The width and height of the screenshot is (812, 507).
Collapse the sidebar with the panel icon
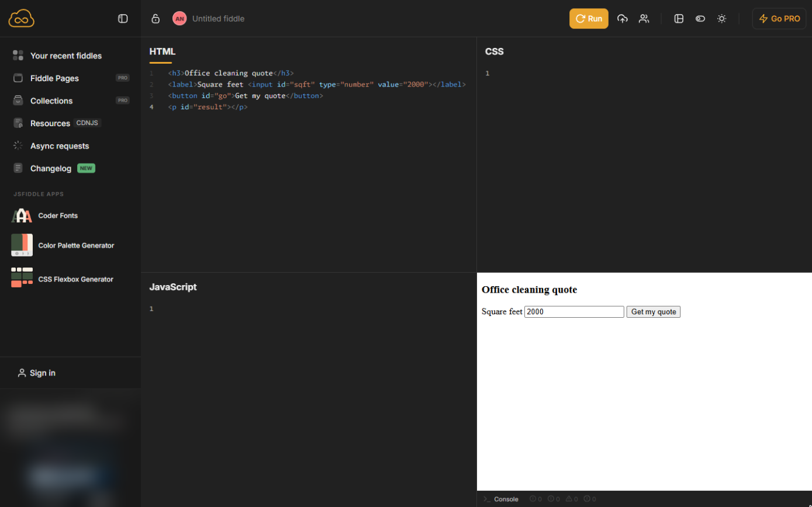point(123,19)
